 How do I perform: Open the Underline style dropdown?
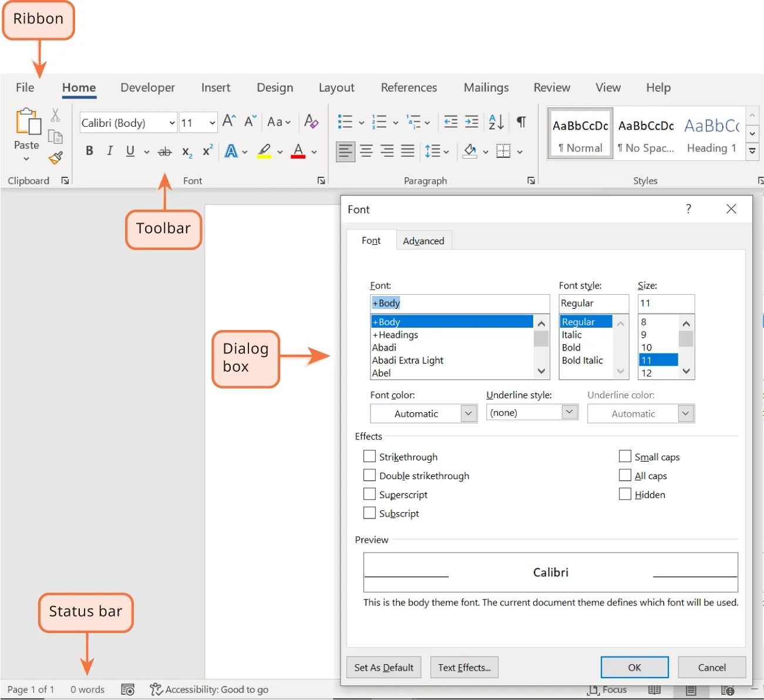[568, 412]
